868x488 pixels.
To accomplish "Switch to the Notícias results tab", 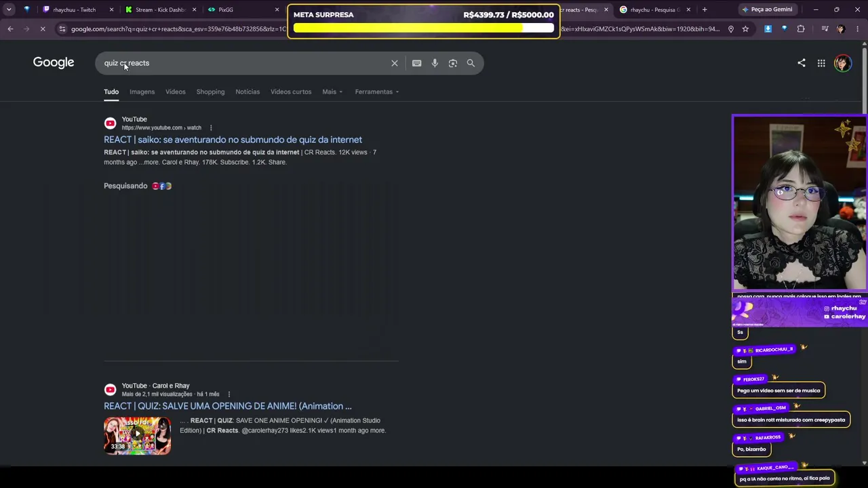I will [x=248, y=91].
